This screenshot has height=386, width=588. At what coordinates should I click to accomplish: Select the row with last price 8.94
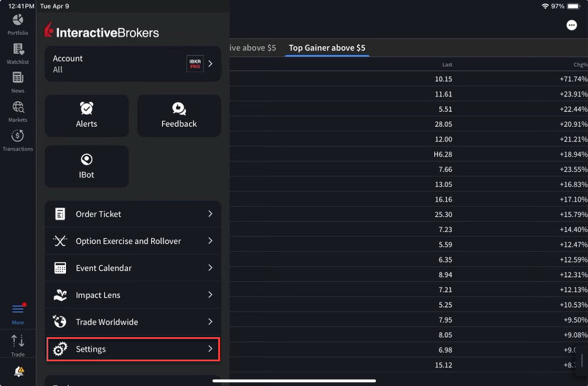click(409, 275)
